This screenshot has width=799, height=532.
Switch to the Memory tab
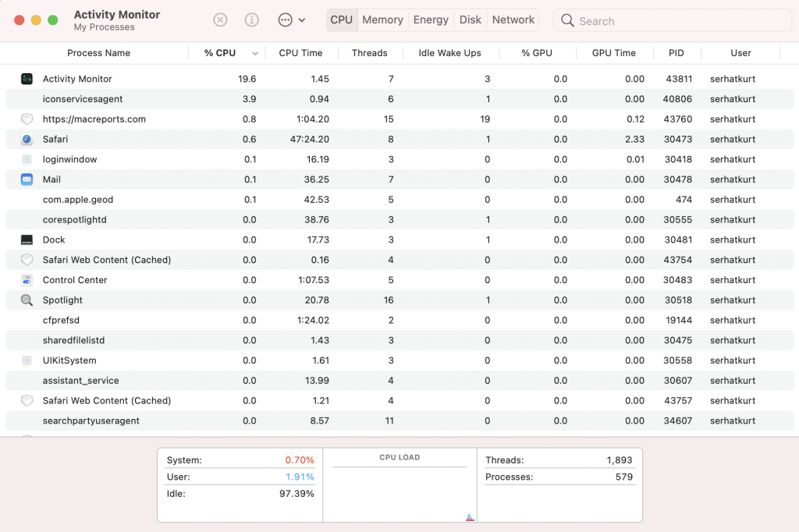point(382,20)
